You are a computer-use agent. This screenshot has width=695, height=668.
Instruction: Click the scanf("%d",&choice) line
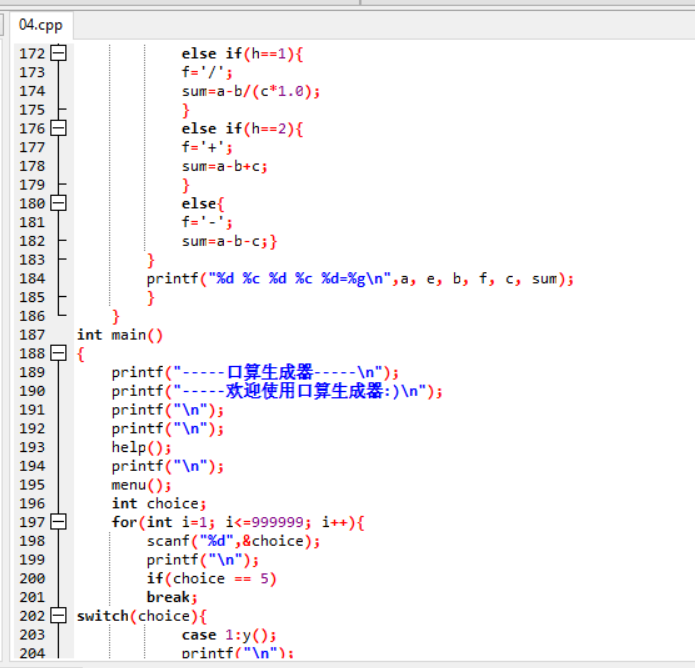[233, 541]
